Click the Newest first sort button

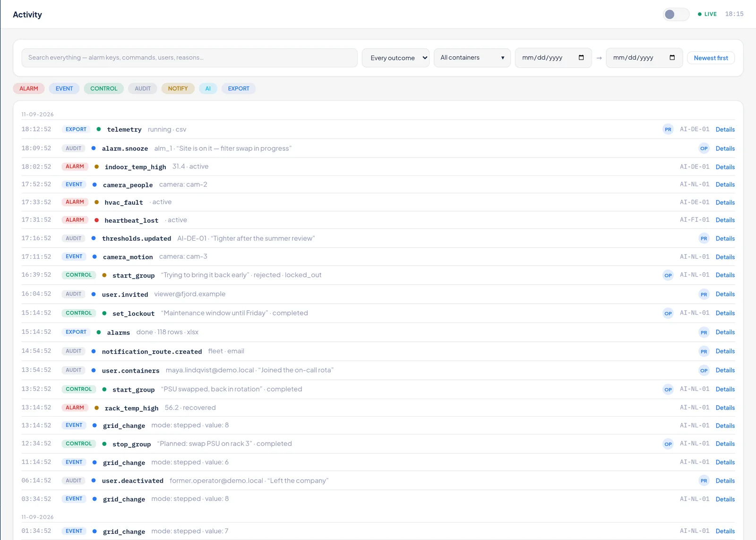pyautogui.click(x=711, y=58)
